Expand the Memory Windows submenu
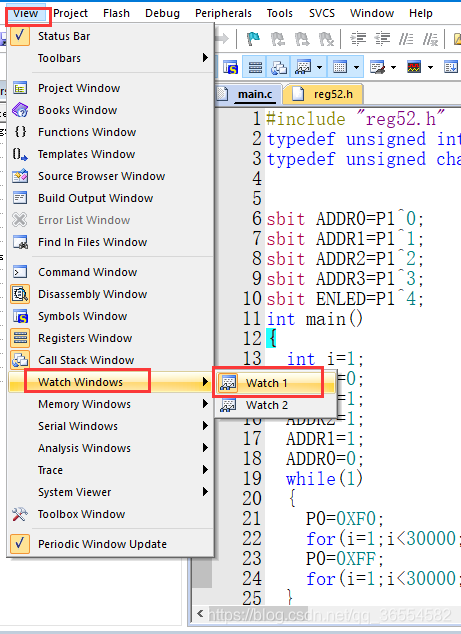Screen dimensions: 461x634 (x=110, y=404)
